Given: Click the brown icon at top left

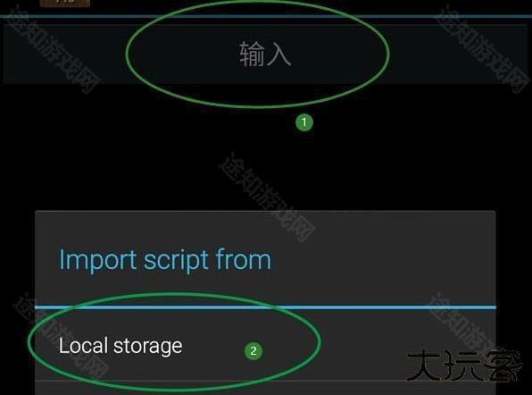Looking at the screenshot, I should pos(65,3).
